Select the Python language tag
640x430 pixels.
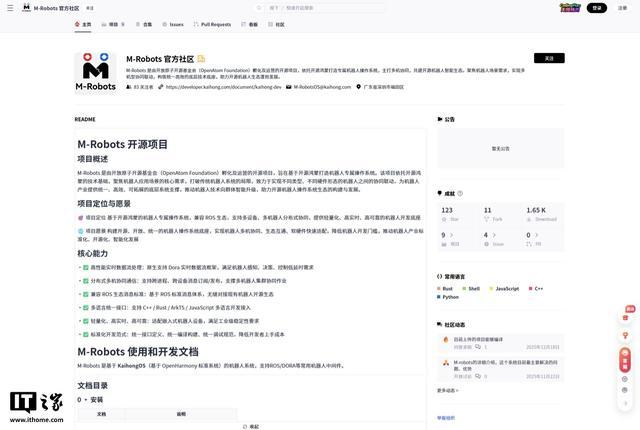click(x=448, y=297)
